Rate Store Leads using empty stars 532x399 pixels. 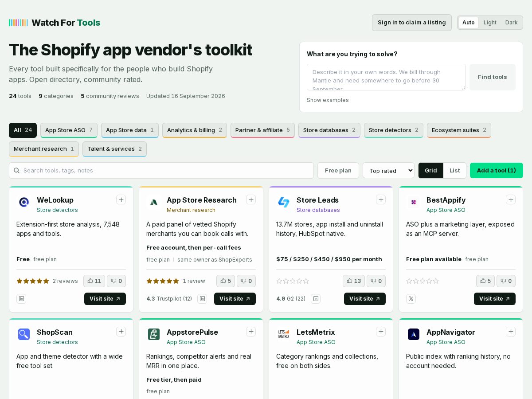[x=293, y=281]
